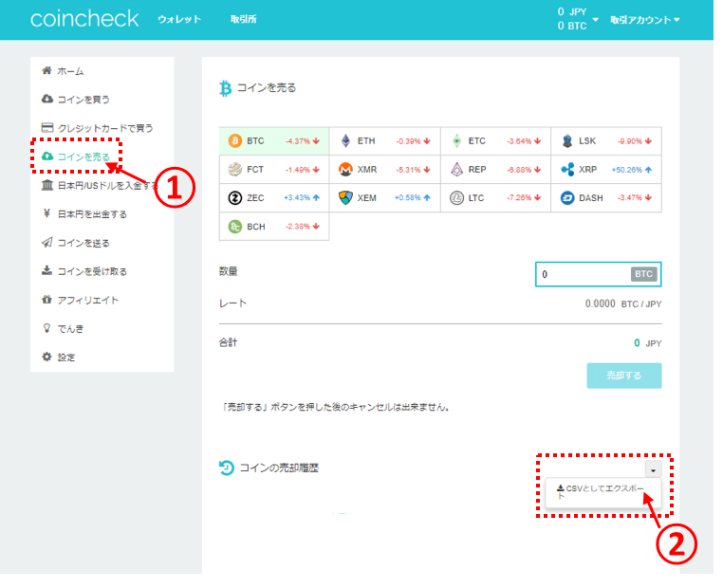Click the 数量 BTC quantity input field
Image resolution: width=723 pixels, height=588 pixels.
(x=598, y=274)
